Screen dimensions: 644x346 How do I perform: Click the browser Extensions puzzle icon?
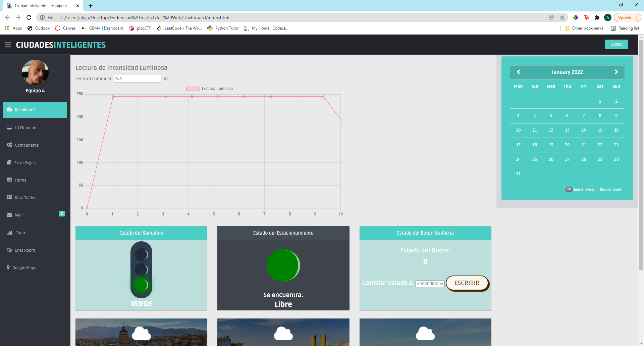click(x=597, y=17)
